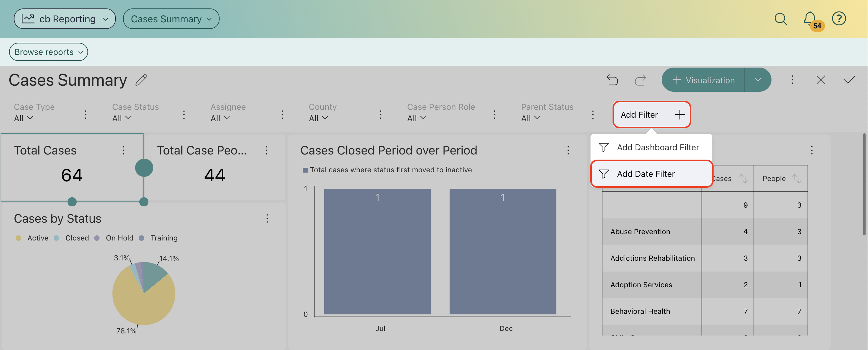868x350 pixels.
Task: Click the plus Visualization button
Action: pos(703,80)
